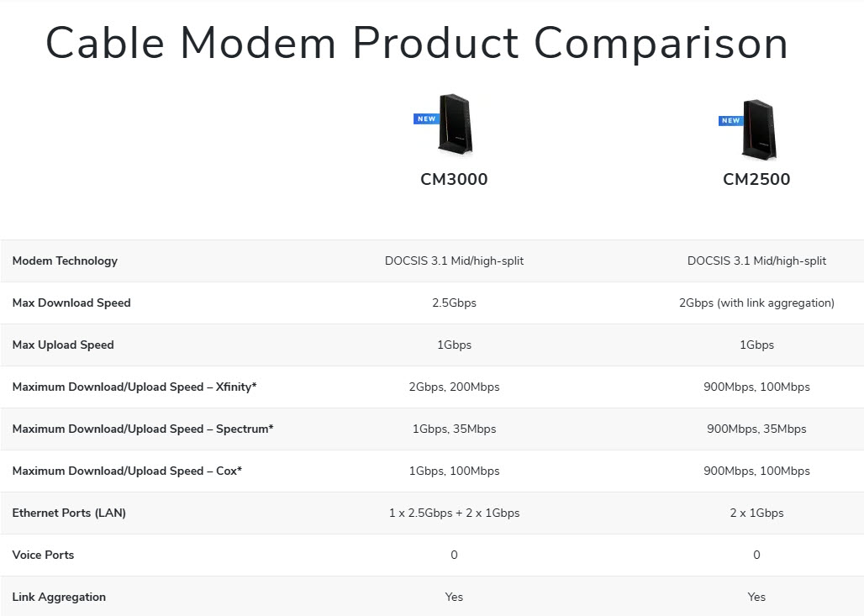Select the Max Upload Speed row label
The image size is (864, 616).
tap(63, 345)
